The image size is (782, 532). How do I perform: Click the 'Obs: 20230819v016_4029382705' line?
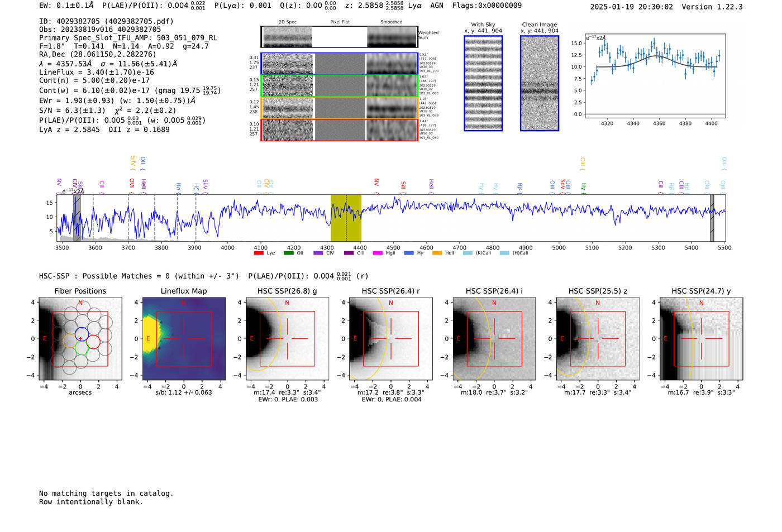point(100,30)
